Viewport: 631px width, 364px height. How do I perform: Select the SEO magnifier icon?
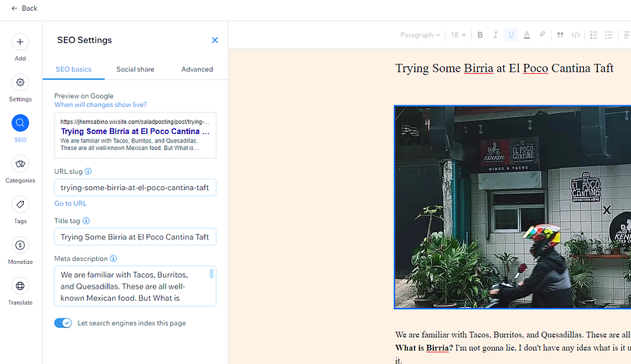[x=20, y=123]
